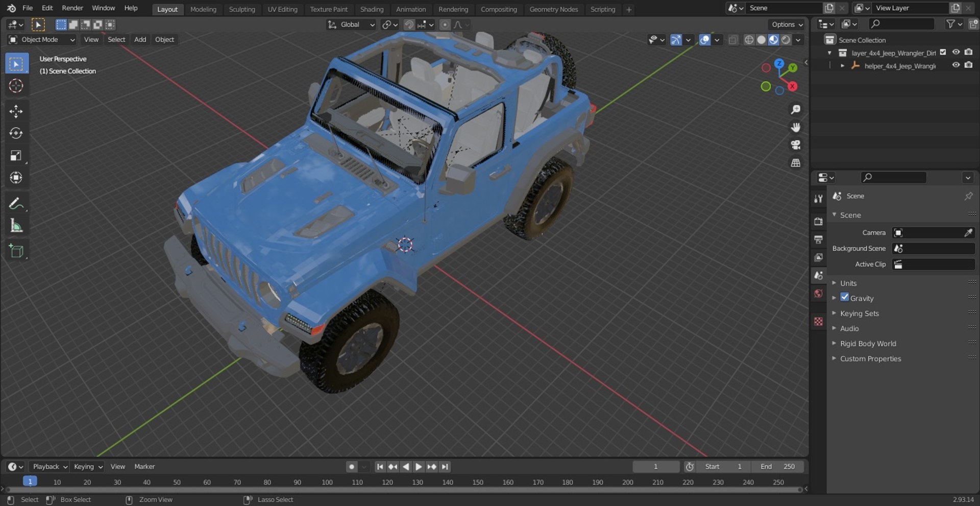The image size is (980, 506).
Task: Toggle the camera view icon
Action: [795, 145]
